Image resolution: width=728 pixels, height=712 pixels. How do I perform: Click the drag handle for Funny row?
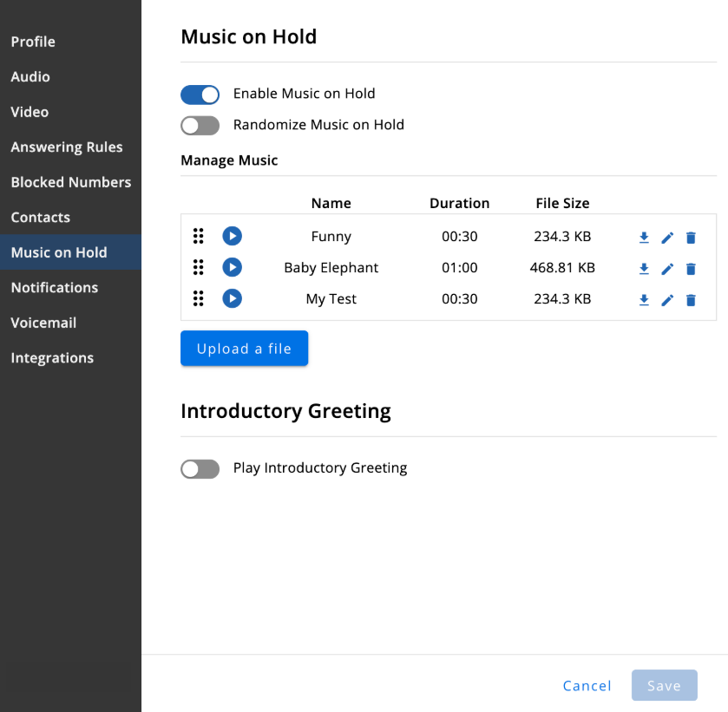[198, 236]
